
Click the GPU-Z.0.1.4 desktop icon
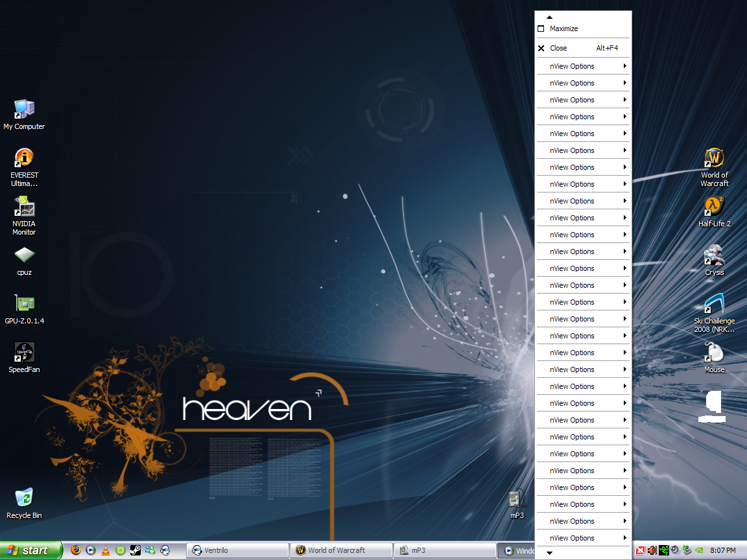click(24, 304)
